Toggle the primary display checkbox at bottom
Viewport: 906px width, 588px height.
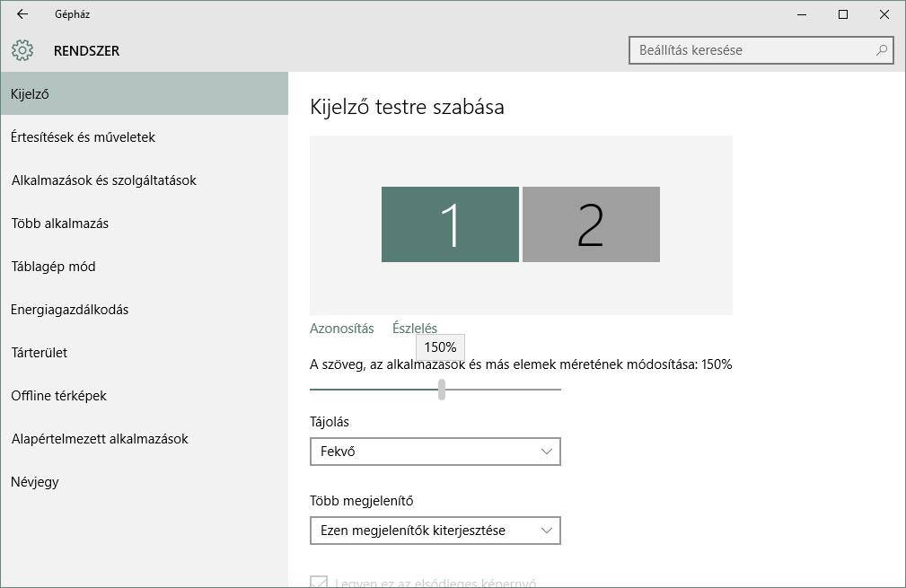click(x=319, y=582)
